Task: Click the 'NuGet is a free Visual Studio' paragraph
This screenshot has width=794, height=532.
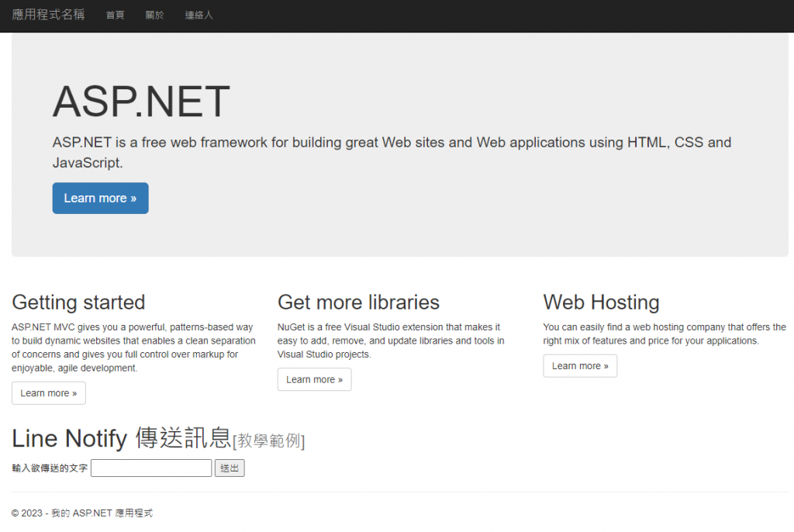Action: tap(391, 341)
